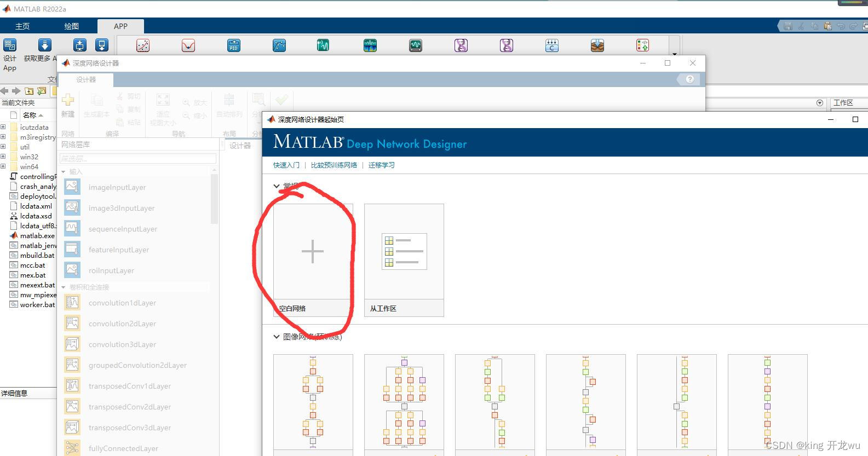Launch the MATLAB Coder app icon
This screenshot has width=868, height=456.
[x=552, y=46]
